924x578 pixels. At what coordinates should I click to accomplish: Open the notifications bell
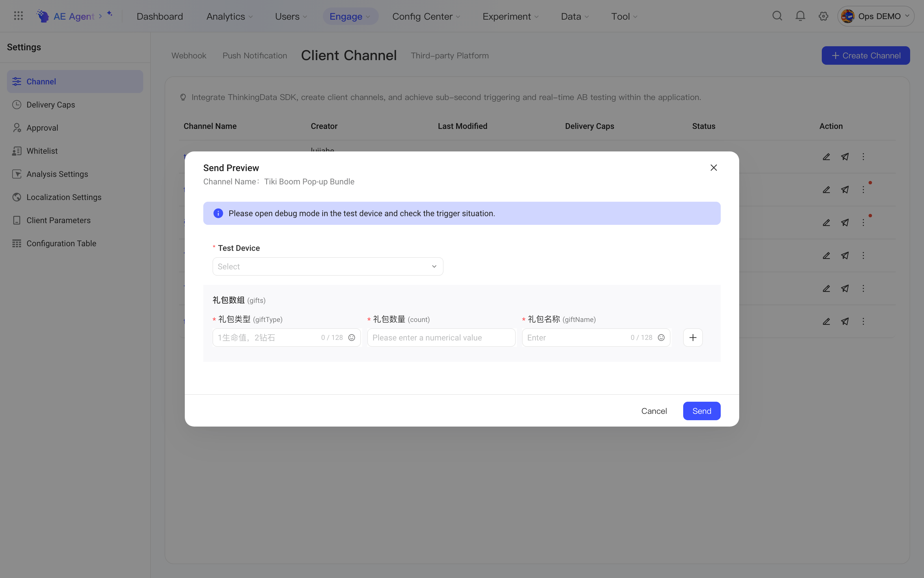point(800,16)
